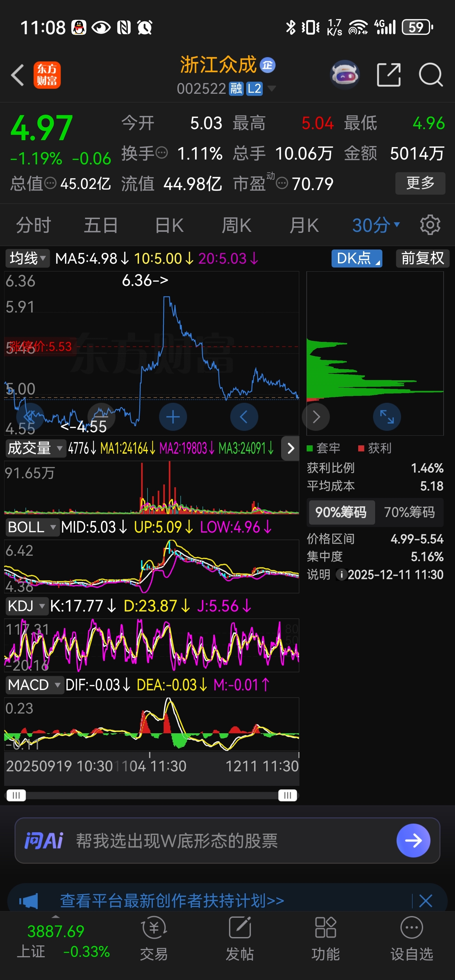Open 交易 trading icon

(154, 938)
